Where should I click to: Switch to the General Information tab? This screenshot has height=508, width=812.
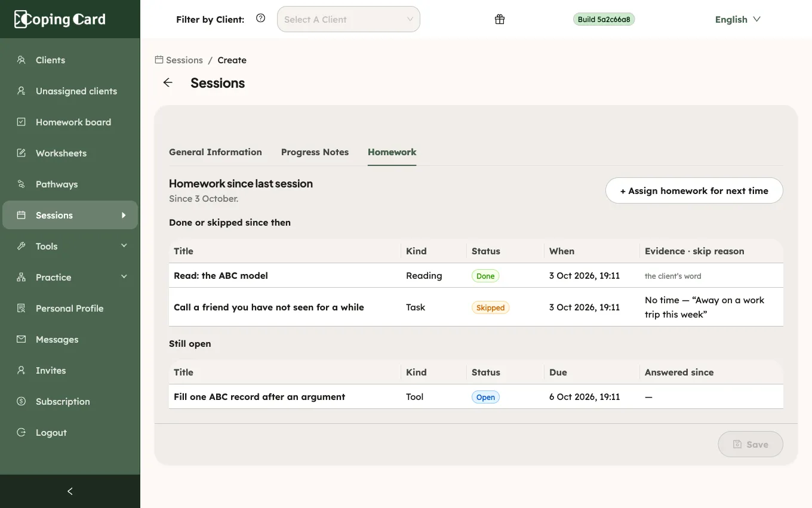[x=216, y=152]
